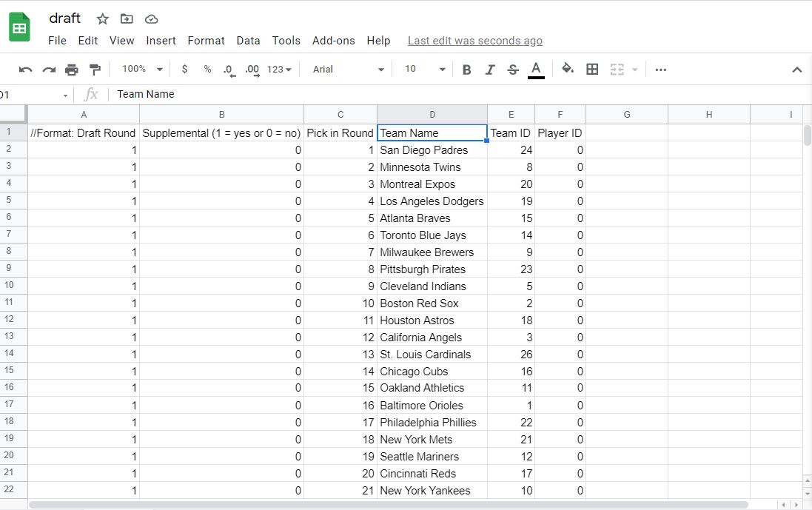
Task: Click the 'Last edit was seconds ago' link
Action: [474, 41]
